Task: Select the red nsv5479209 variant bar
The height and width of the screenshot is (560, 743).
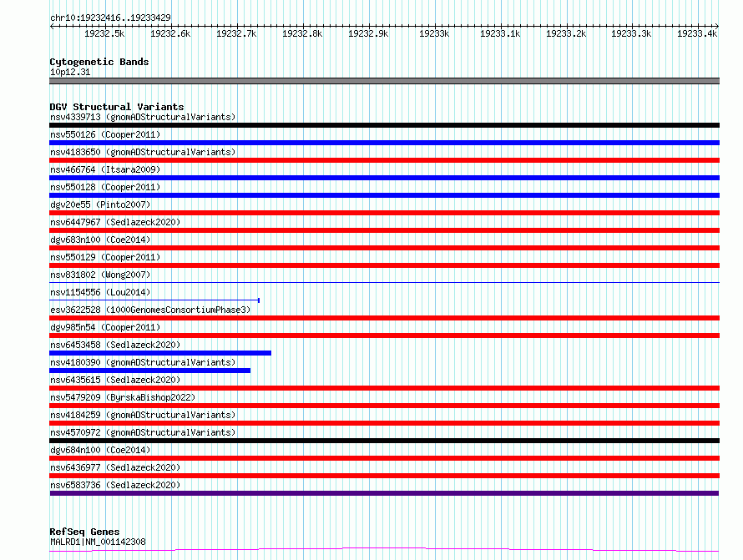Action: coord(384,406)
